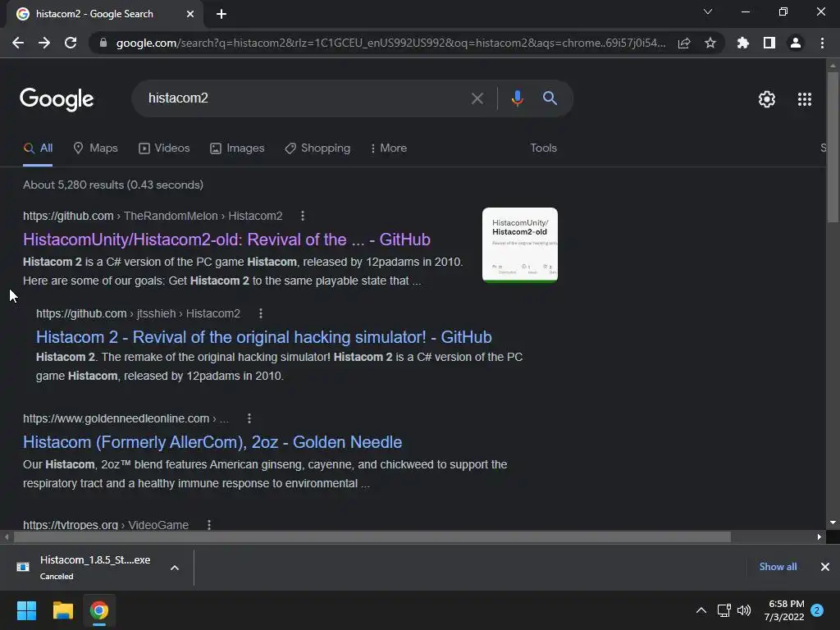Go forward to the next page
Screen dimensions: 840x630
(x=44, y=43)
